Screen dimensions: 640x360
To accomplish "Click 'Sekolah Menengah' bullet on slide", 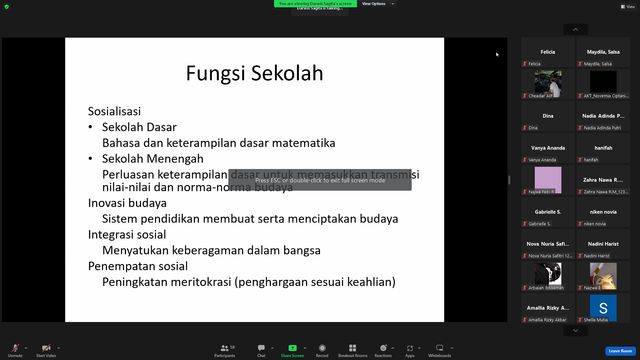I will pyautogui.click(x=153, y=159).
